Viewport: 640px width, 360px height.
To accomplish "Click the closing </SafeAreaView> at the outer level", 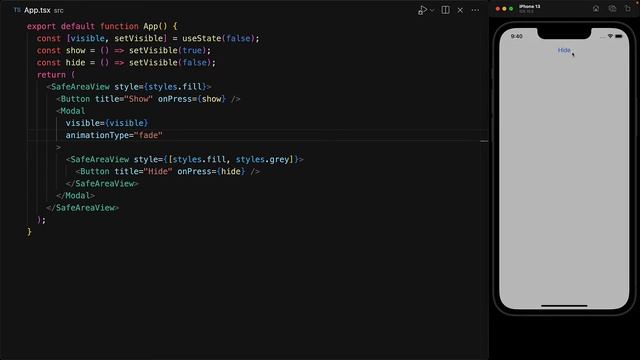I will pyautogui.click(x=82, y=208).
